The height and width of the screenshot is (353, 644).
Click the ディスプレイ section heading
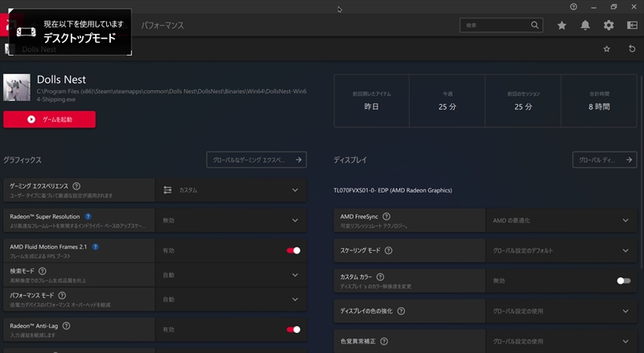tap(350, 160)
